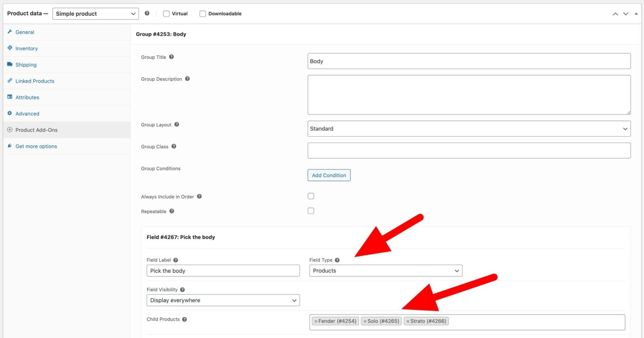Open the Field Visibility dropdown

[223, 300]
